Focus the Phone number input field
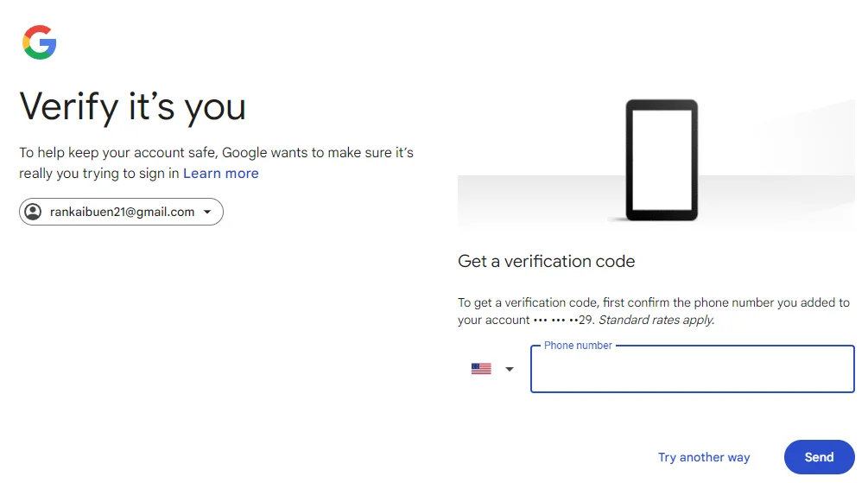The height and width of the screenshot is (483, 868). pyautogui.click(x=692, y=370)
